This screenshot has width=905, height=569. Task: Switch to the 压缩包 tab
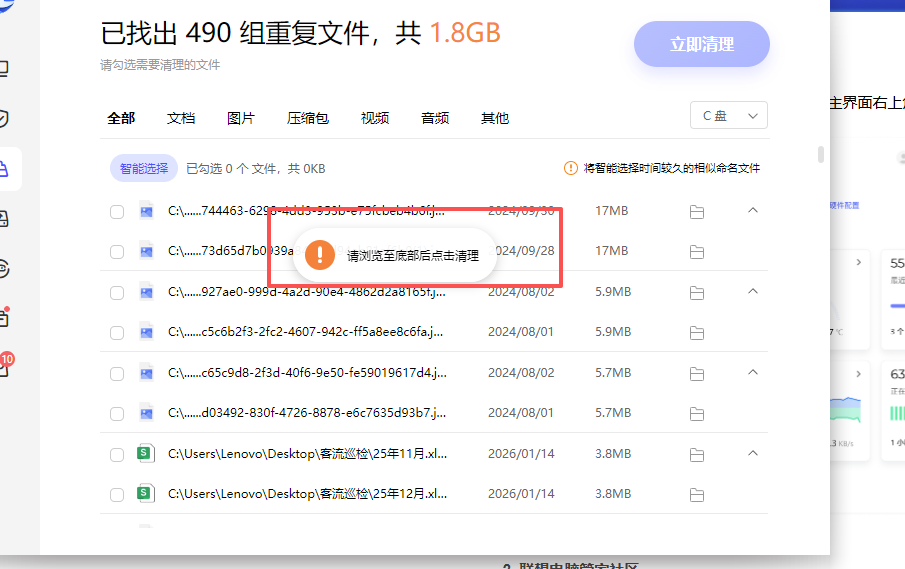[308, 118]
